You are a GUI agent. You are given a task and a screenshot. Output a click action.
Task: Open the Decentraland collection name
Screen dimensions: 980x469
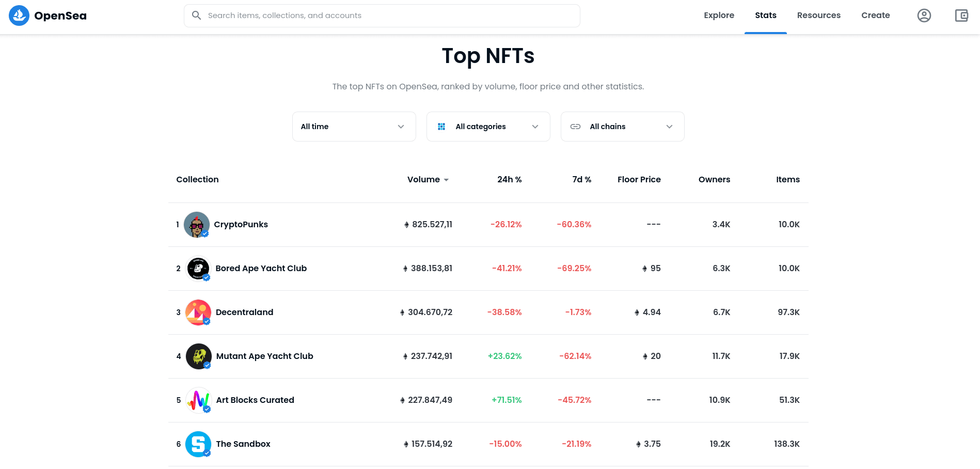pos(244,312)
